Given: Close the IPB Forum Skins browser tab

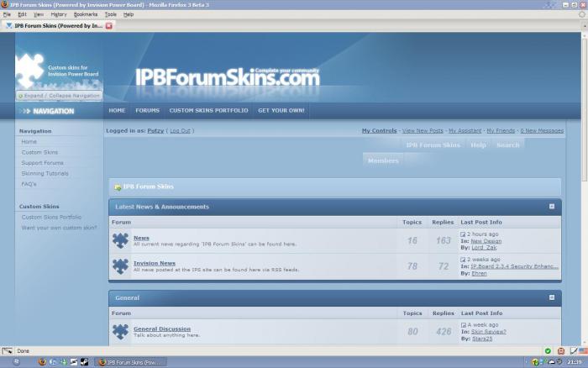Looking at the screenshot, I should tap(109, 26).
